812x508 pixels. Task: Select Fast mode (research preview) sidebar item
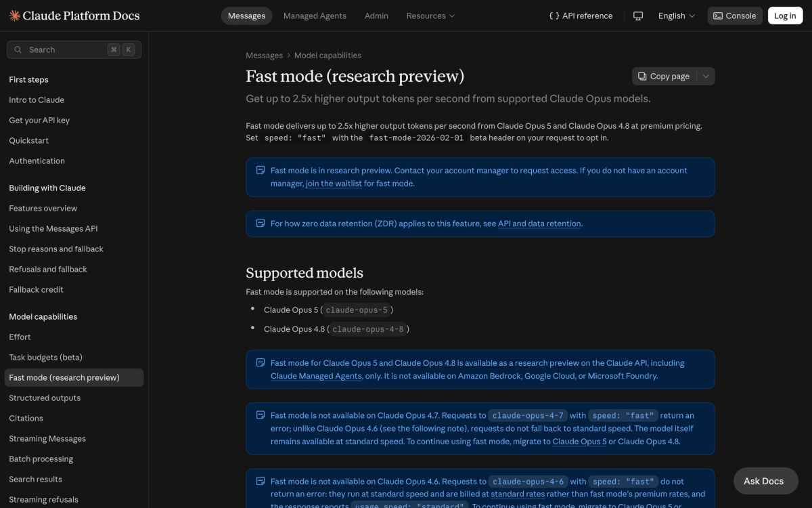[x=74, y=377]
